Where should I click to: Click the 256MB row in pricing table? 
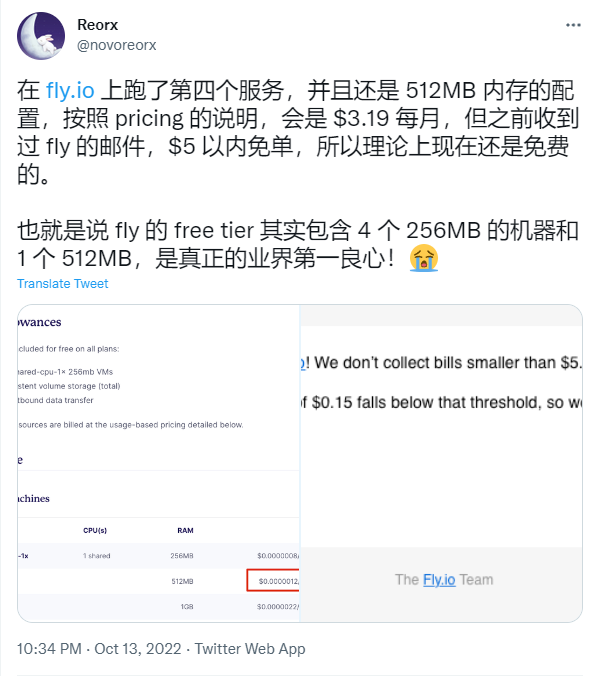pyautogui.click(x=159, y=556)
